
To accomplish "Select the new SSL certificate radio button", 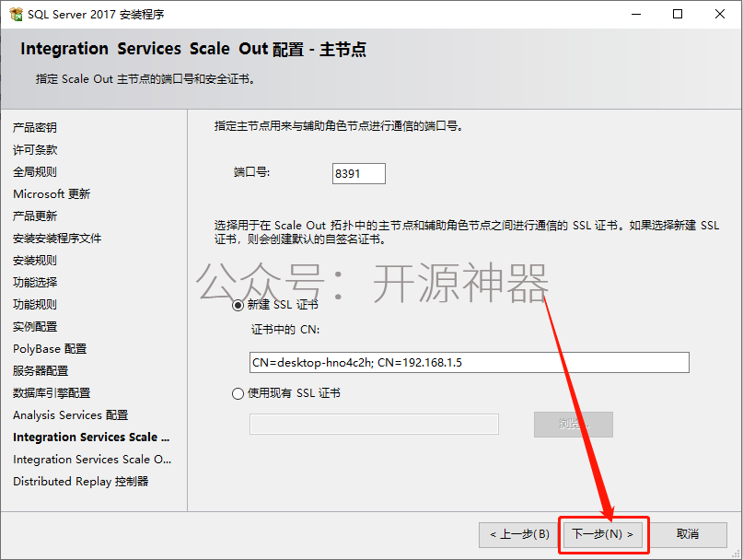I will pos(238,305).
